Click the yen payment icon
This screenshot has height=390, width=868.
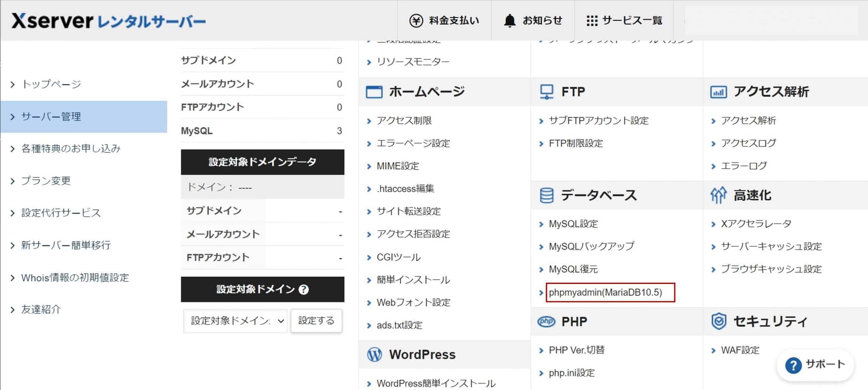[416, 21]
